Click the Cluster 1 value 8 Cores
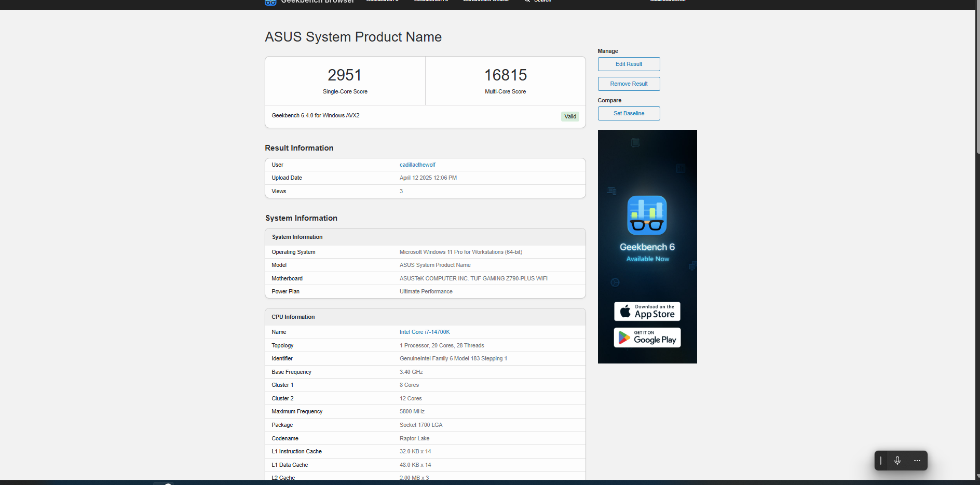This screenshot has height=485, width=980. (x=409, y=385)
